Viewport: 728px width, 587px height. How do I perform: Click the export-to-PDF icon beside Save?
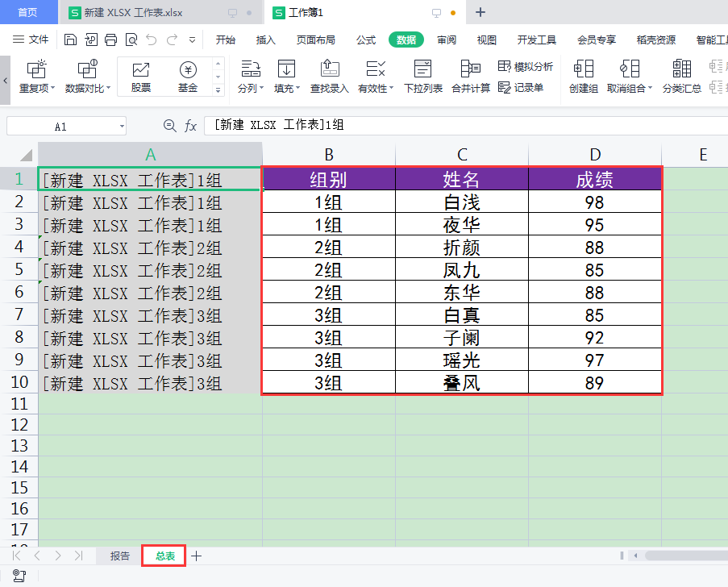pyautogui.click(x=91, y=40)
